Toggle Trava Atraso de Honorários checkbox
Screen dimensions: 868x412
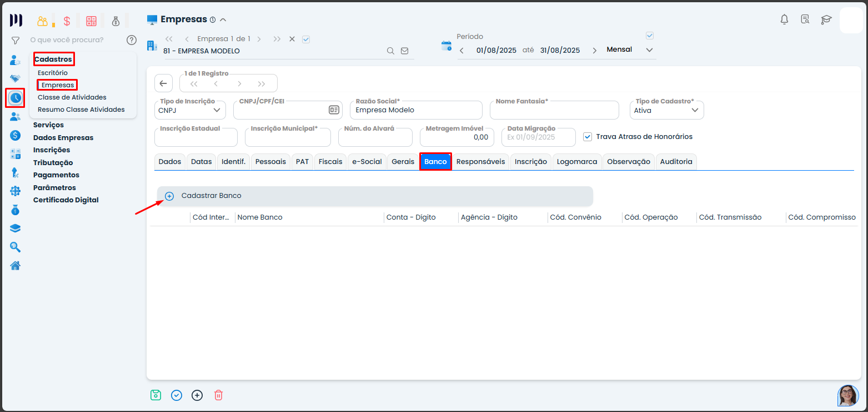click(x=588, y=137)
